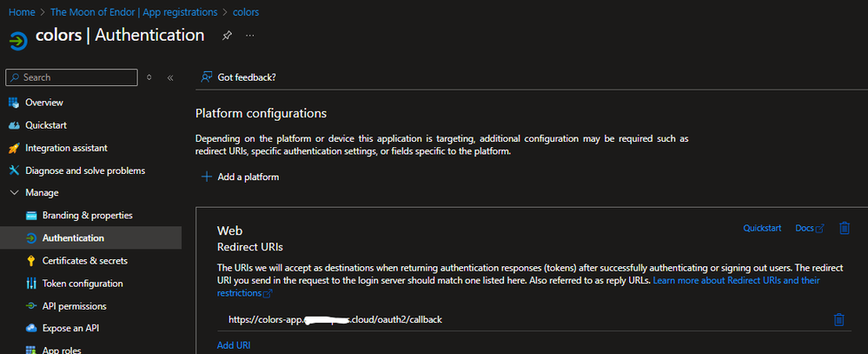Click the plus icon beside Add a platform
The width and height of the screenshot is (868, 354).
pos(207,177)
